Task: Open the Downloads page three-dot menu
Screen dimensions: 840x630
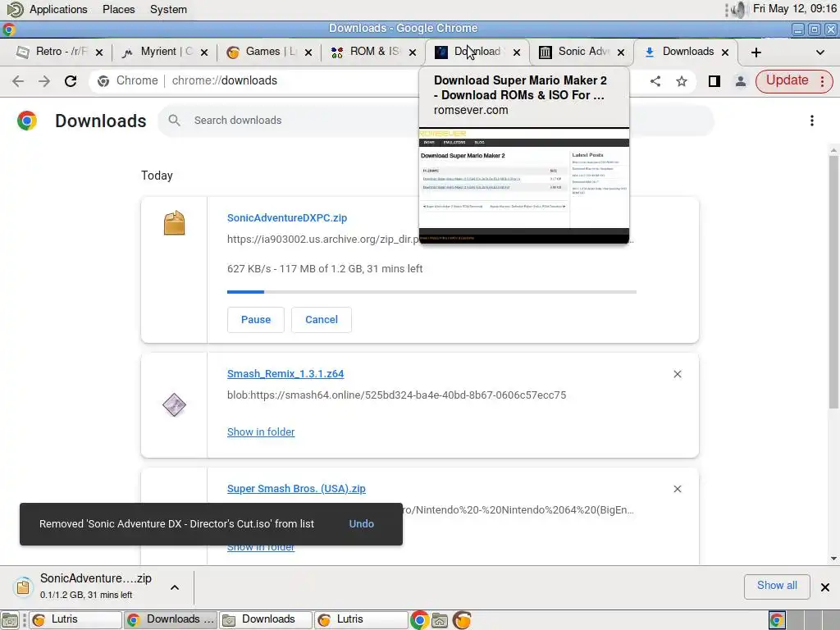Action: (x=812, y=121)
